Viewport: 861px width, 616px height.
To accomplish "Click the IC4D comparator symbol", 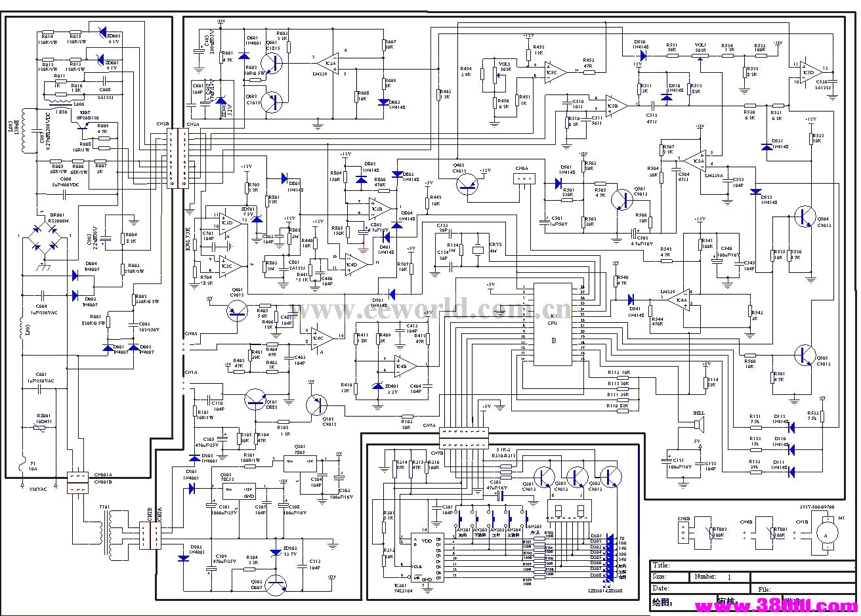I will tap(356, 263).
